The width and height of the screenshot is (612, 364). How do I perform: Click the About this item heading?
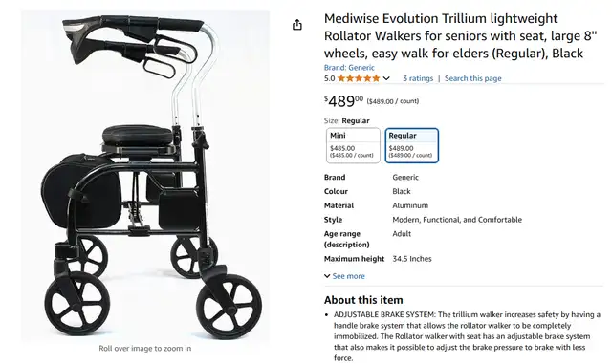tap(363, 300)
